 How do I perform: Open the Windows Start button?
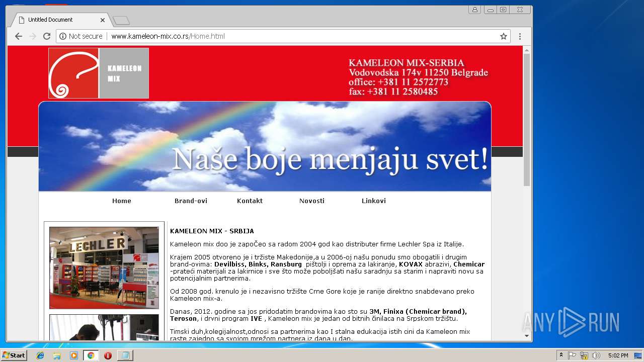[14, 355]
